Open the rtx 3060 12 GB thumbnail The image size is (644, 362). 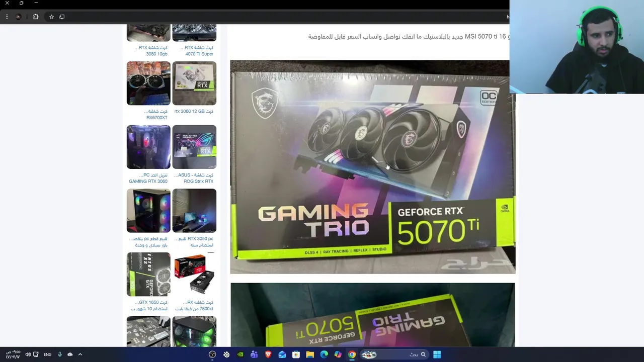point(194,83)
